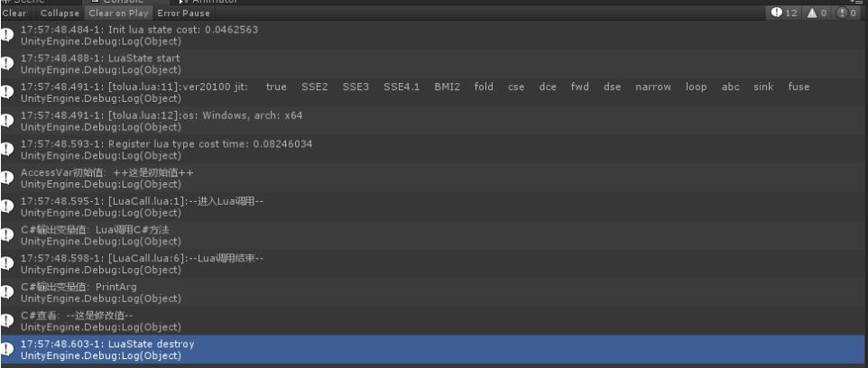Click the Clear button in Console toolbar
The height and width of the screenshot is (368, 868).
pos(14,13)
